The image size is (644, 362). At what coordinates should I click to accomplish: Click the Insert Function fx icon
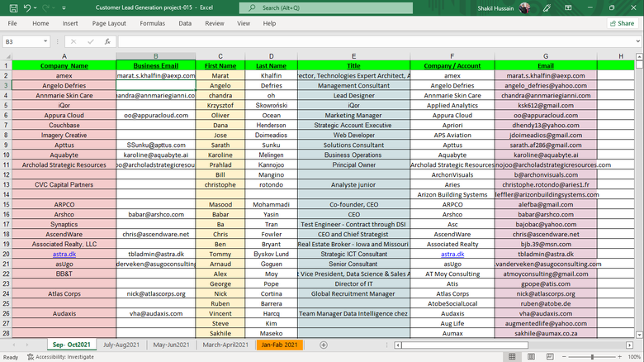[x=107, y=41]
